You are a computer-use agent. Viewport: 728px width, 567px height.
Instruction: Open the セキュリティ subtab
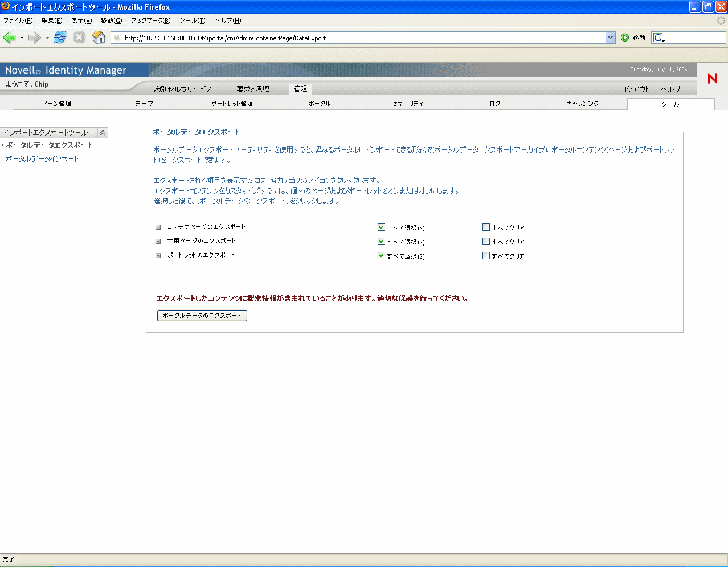point(407,104)
